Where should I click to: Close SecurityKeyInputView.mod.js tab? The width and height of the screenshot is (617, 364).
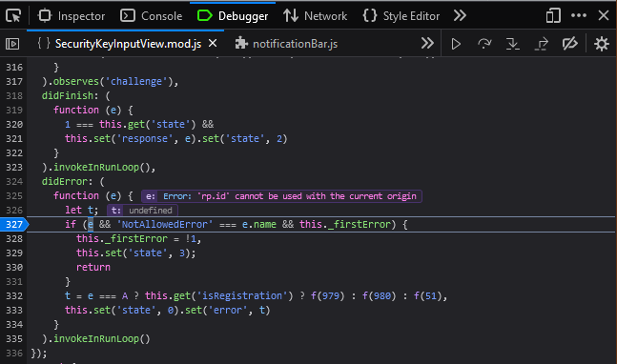coord(213,43)
